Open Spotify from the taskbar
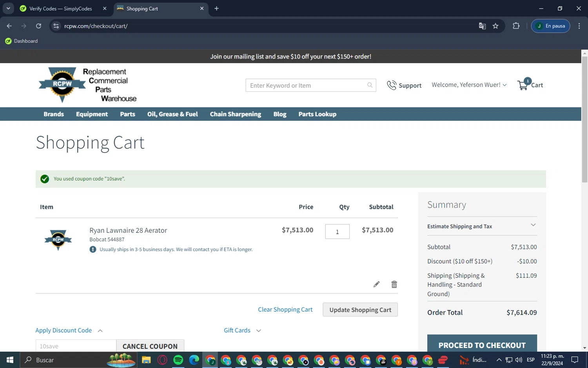This screenshot has height=368, width=588. [178, 360]
